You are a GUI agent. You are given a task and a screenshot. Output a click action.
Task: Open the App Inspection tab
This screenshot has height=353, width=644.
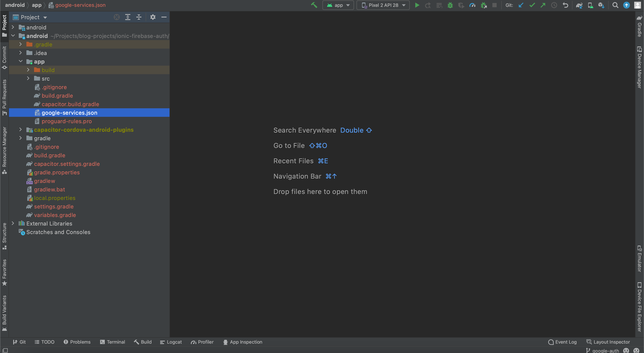click(x=243, y=342)
